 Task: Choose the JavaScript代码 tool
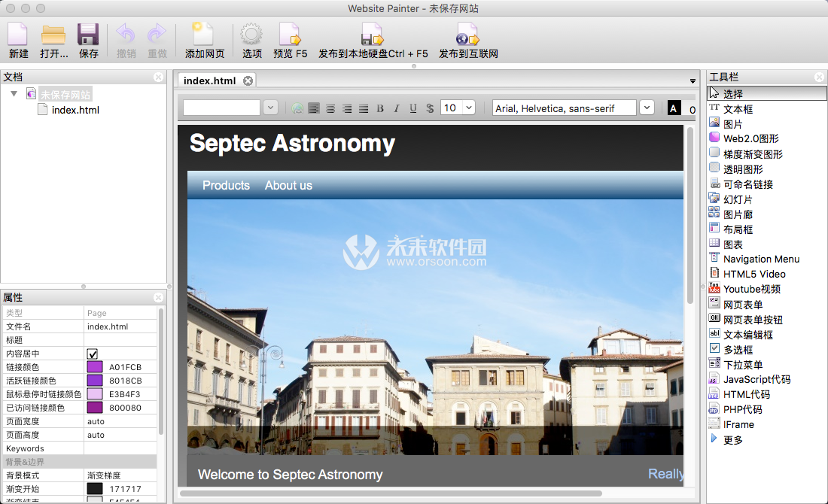click(756, 379)
